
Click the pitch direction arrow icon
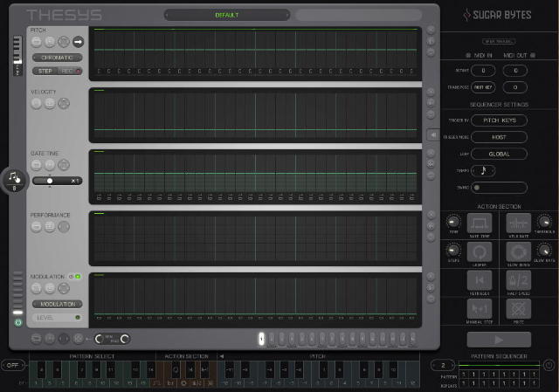(x=78, y=42)
